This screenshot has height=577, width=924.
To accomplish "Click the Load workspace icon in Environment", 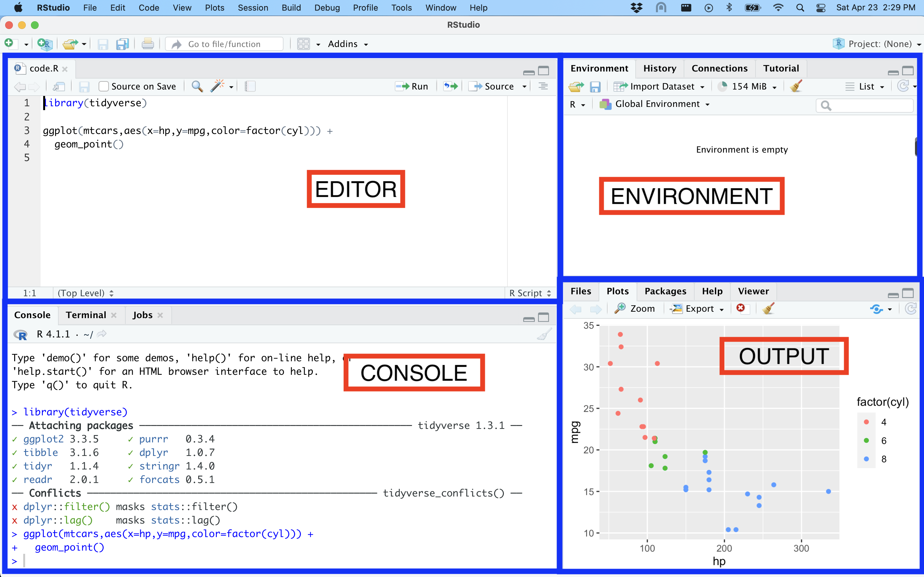I will tap(576, 87).
